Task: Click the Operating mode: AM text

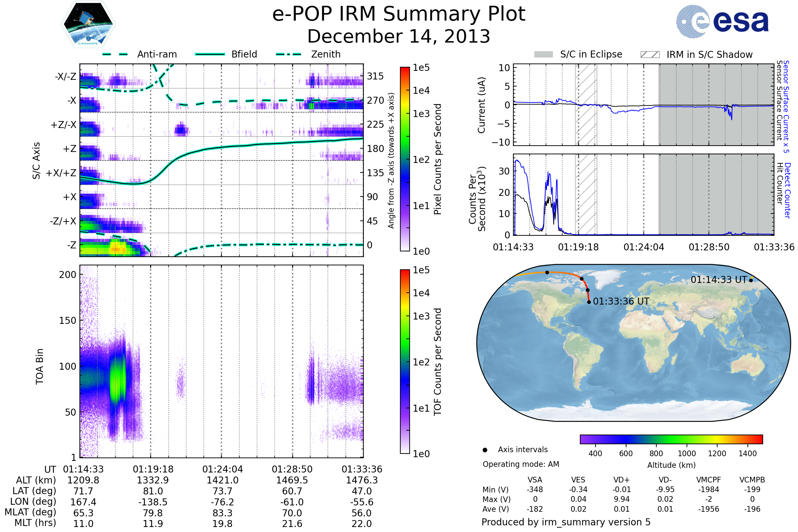Action: [x=520, y=464]
